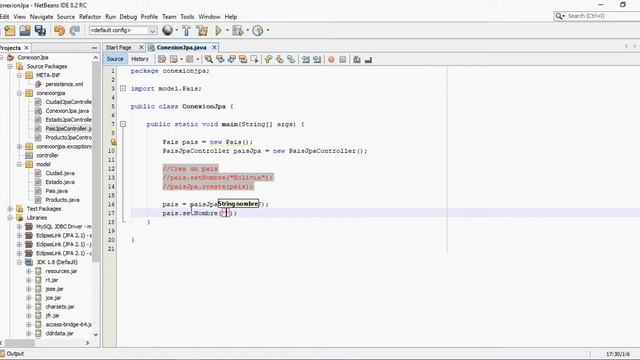The height and width of the screenshot is (360, 640).
Task: Click the Uncomment editor toolbar icon
Action: pos(368,60)
